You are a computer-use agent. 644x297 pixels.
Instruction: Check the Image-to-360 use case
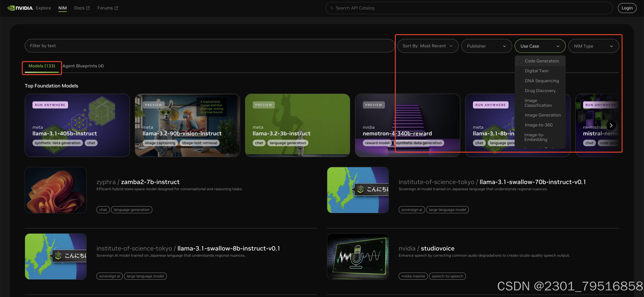540,125
